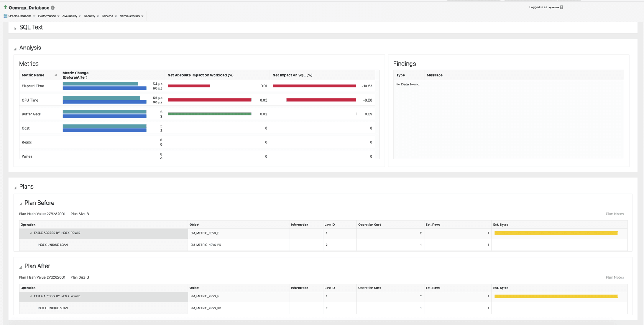Viewport: 644px width, 325px height.
Task: Click the Buffer Gets green workload impact bar
Action: [210, 114]
